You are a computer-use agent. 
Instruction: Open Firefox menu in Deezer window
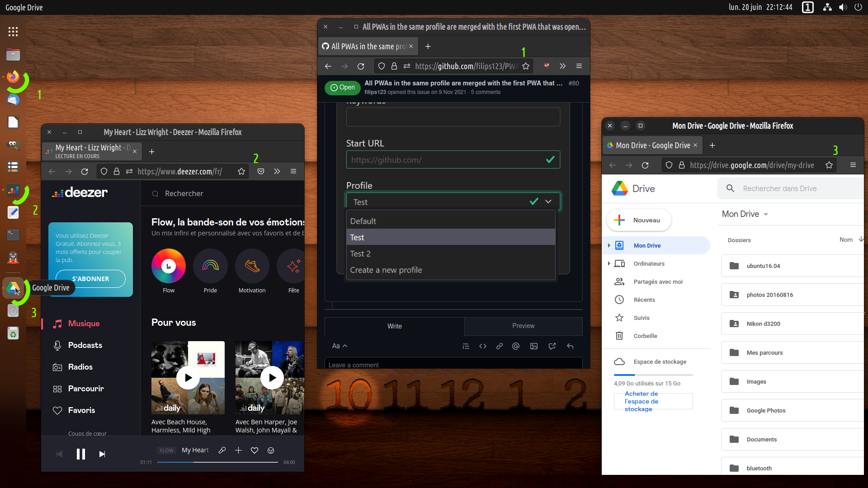click(293, 171)
